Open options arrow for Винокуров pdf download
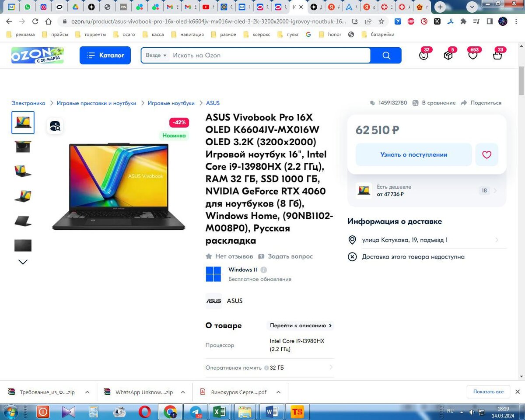 pyautogui.click(x=279, y=392)
